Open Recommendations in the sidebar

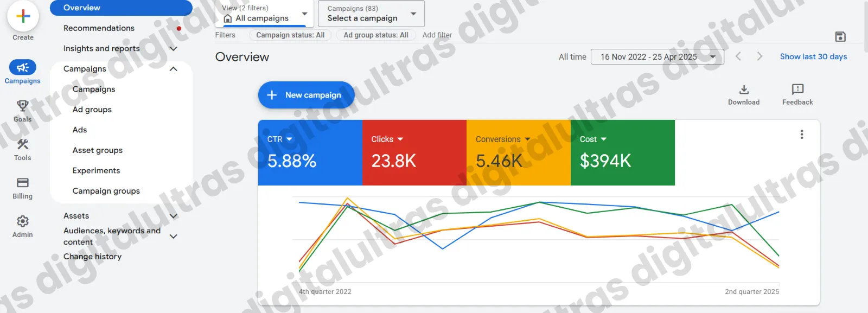[x=99, y=28]
